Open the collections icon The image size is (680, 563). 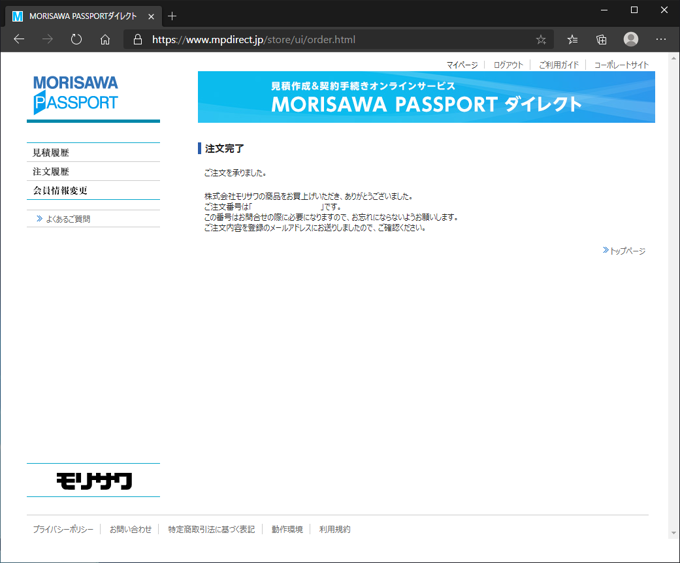[x=601, y=39]
